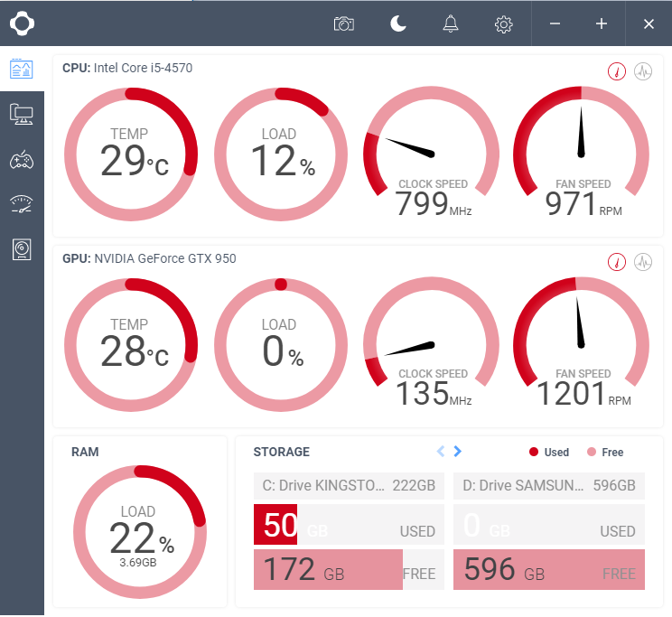Click the 3.69GB RAM usage value
Viewport: 672px width, 617px height.
click(x=138, y=563)
